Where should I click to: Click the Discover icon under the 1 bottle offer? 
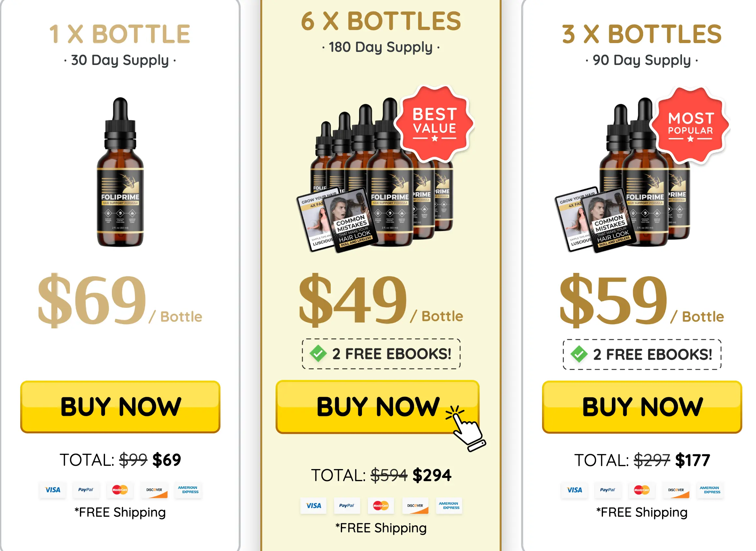click(x=154, y=490)
